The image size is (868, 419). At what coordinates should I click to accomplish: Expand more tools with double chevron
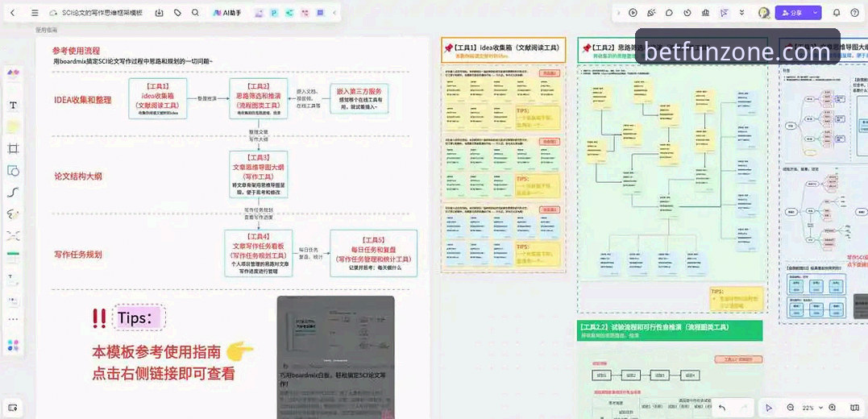741,13
